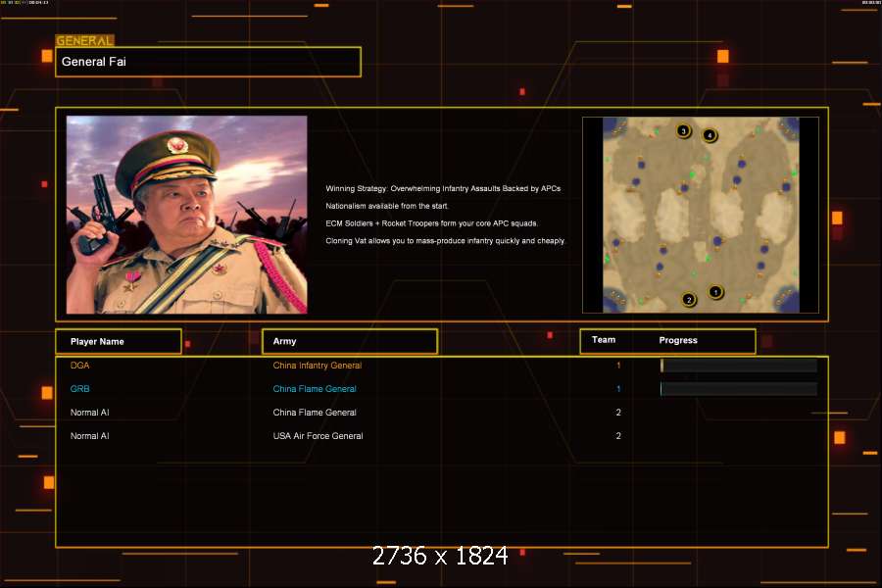Click Normal AI name in white China Flame row
The height and width of the screenshot is (588, 882).
[89, 413]
